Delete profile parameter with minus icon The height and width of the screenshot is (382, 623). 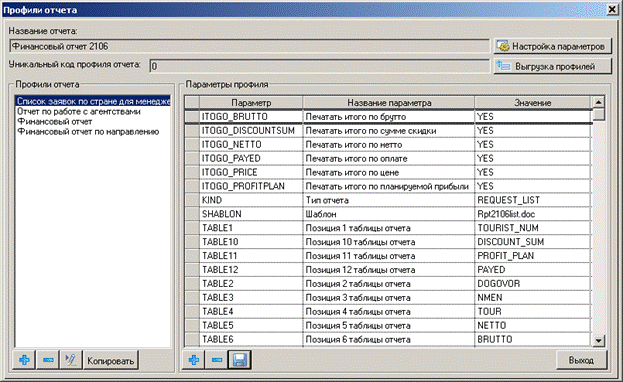217,360
